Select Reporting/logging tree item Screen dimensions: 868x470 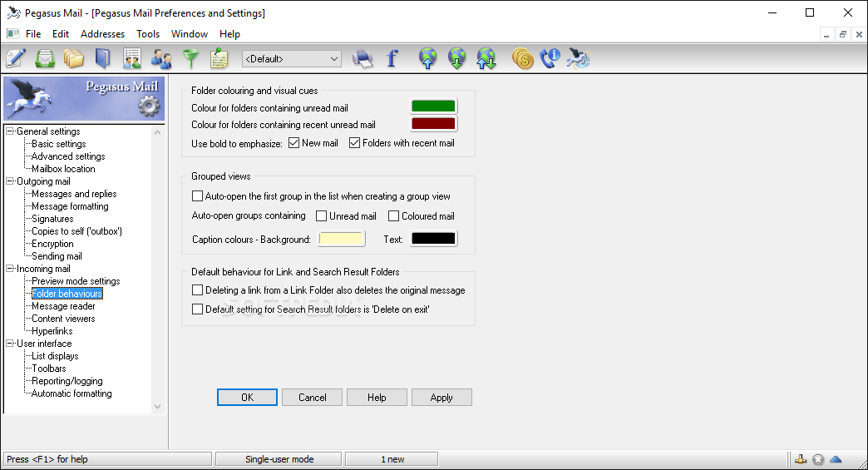[x=67, y=381]
